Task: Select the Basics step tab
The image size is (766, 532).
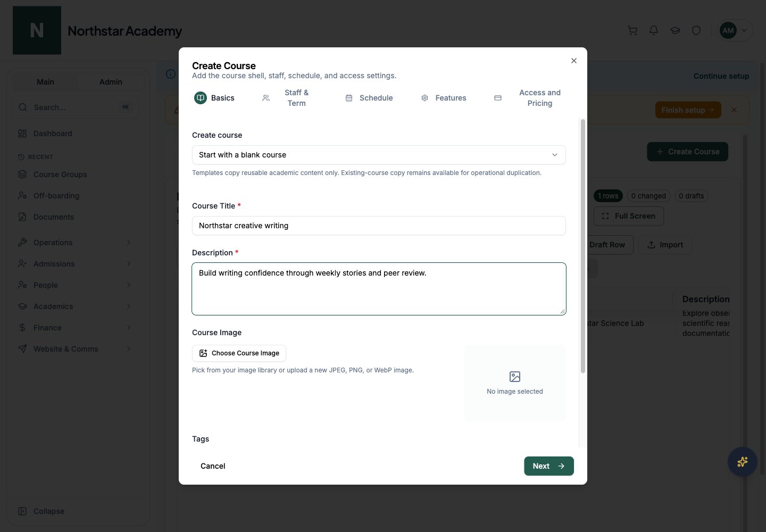Action: point(215,98)
